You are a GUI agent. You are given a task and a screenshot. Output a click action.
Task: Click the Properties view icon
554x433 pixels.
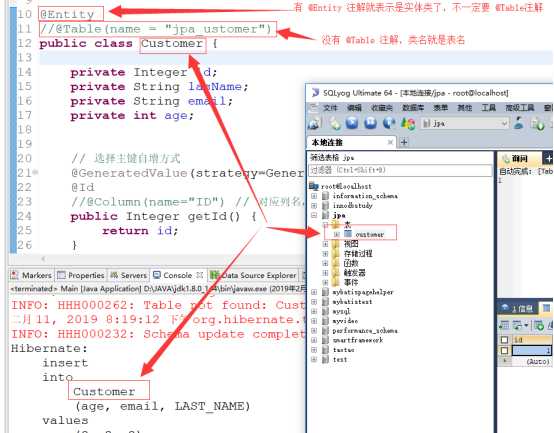[61, 275]
